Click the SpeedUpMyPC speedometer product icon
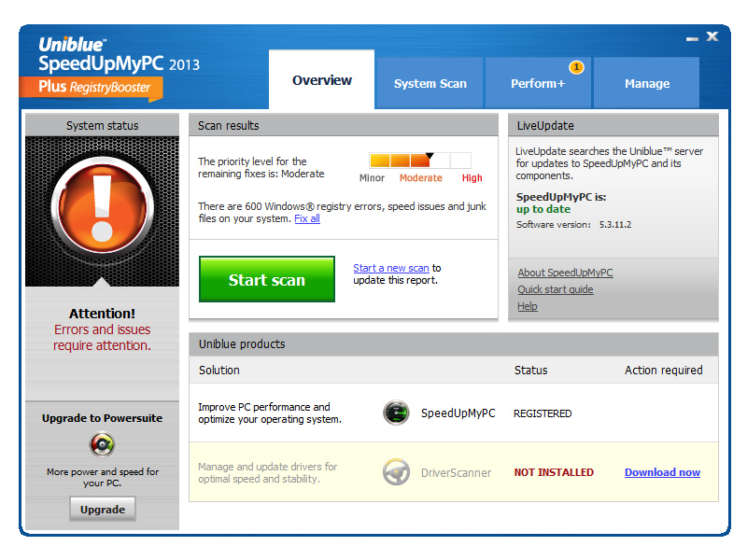The height and width of the screenshot is (560, 747). 396,413
